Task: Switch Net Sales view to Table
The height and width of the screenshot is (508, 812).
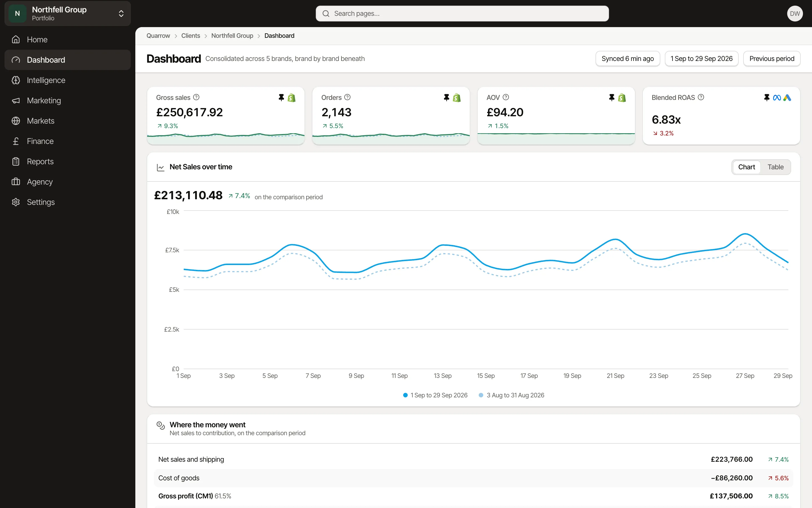Action: tap(775, 167)
